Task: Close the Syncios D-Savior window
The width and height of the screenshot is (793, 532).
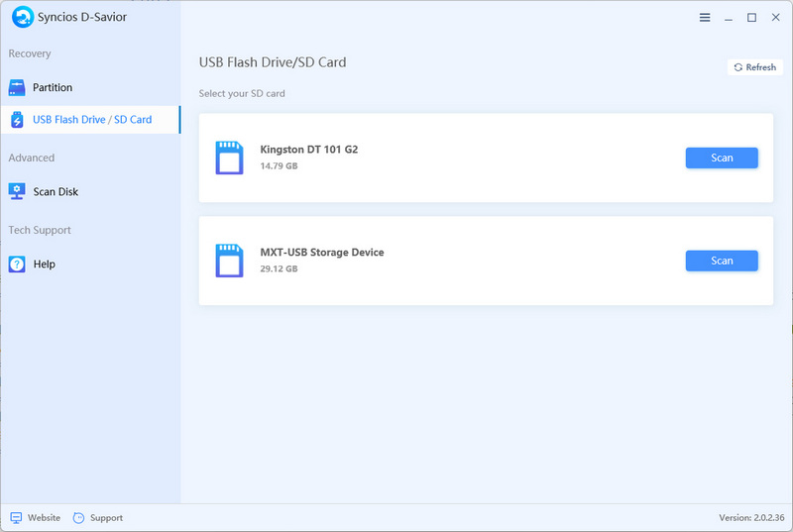Action: pos(776,17)
